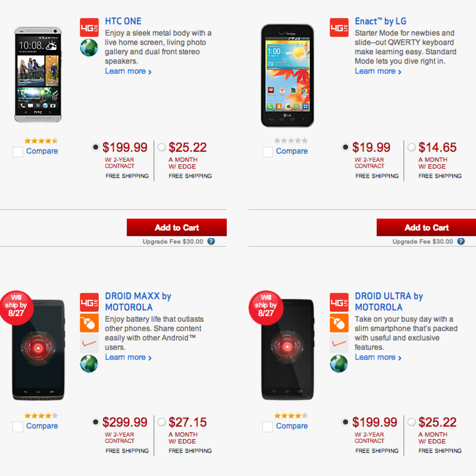This screenshot has width=476, height=476.
Task: Click the orange mouse icon beside DROID MAXX
Action: (x=89, y=323)
